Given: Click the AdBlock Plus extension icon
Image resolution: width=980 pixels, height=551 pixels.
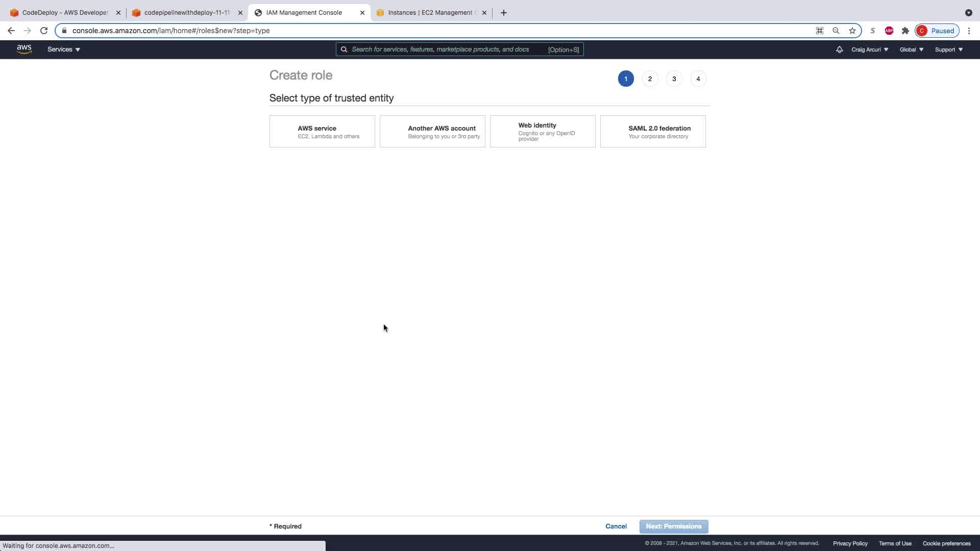Looking at the screenshot, I should 889,31.
